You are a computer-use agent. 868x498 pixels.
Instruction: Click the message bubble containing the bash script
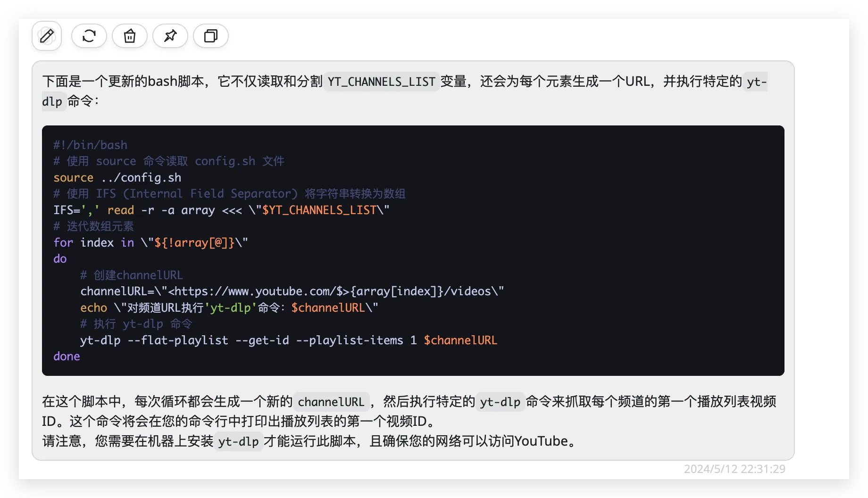tap(413, 259)
